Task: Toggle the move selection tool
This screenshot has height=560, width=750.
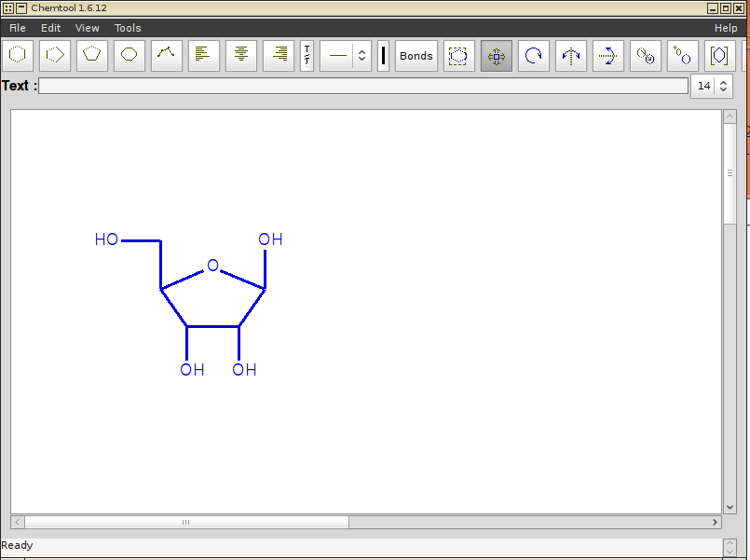Action: tap(496, 56)
